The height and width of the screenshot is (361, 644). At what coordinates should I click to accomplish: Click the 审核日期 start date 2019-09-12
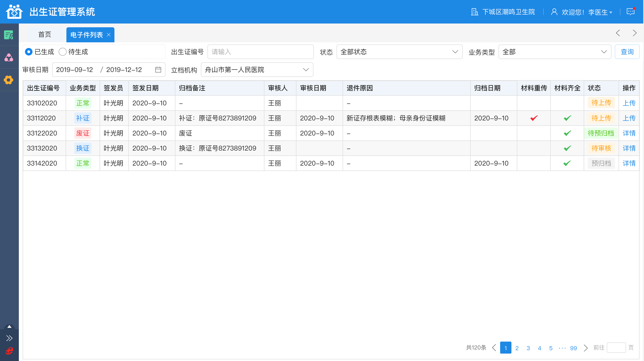(x=74, y=69)
